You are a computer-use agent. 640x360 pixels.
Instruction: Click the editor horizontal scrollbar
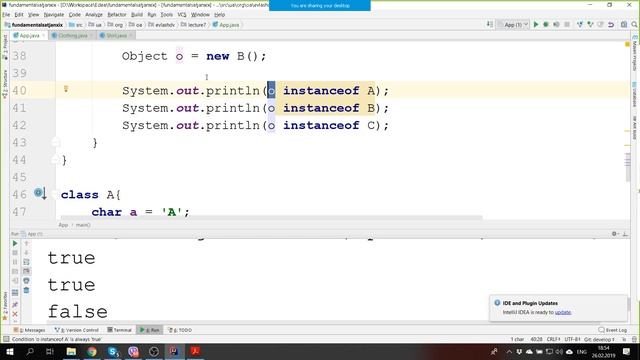coord(271,218)
